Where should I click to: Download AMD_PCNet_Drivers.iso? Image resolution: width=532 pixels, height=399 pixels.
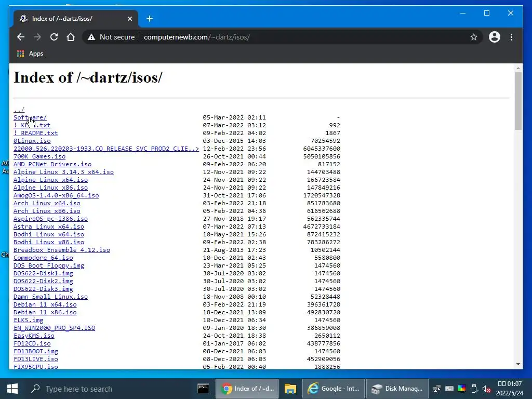click(52, 164)
